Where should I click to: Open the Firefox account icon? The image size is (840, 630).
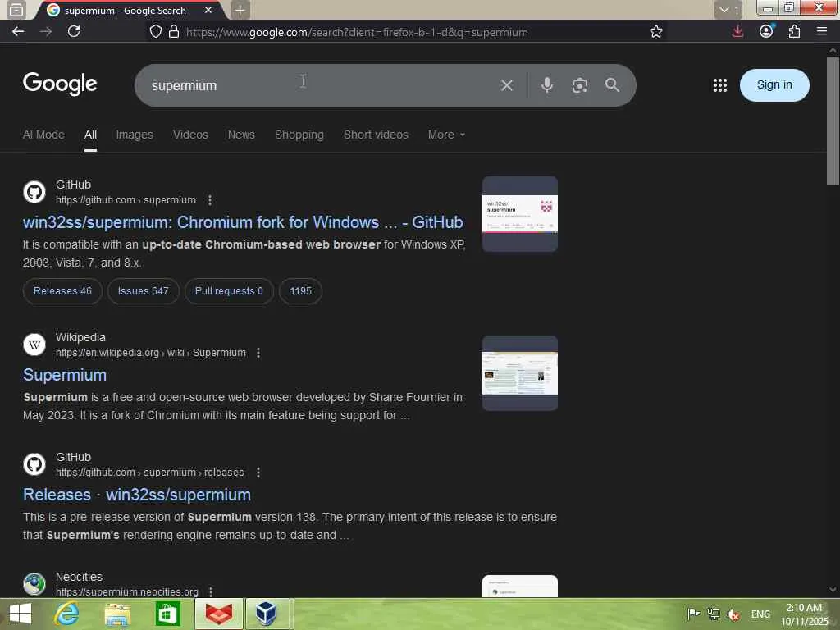[x=767, y=32]
